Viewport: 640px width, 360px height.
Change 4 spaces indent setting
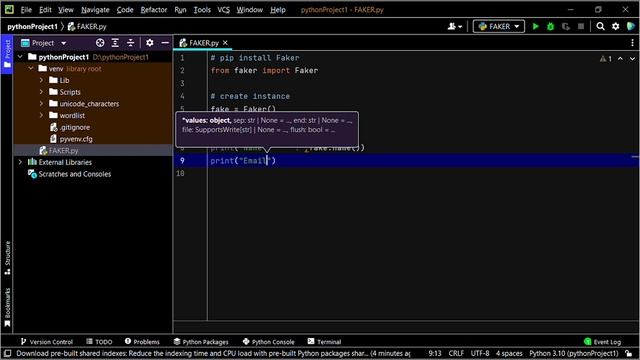tap(509, 353)
